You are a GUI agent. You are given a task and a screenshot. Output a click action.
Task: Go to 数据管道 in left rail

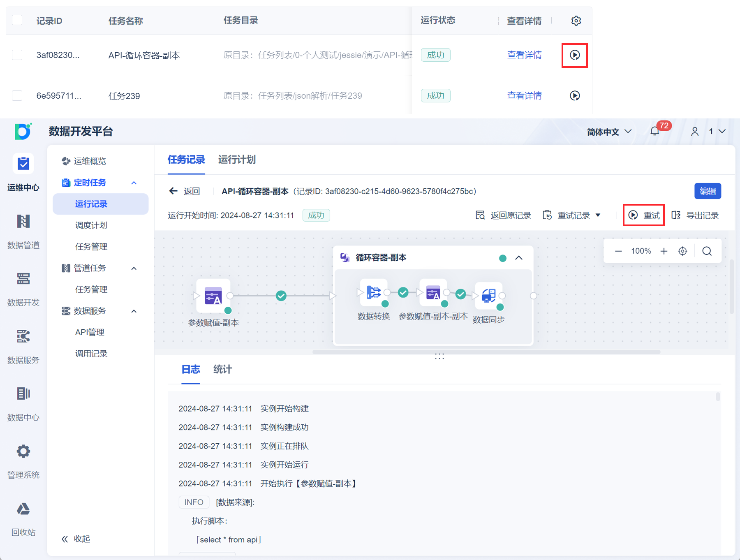[x=23, y=231]
